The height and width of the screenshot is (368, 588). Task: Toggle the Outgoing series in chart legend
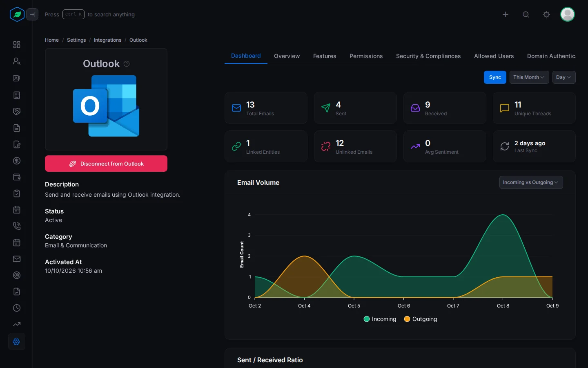coord(421,319)
